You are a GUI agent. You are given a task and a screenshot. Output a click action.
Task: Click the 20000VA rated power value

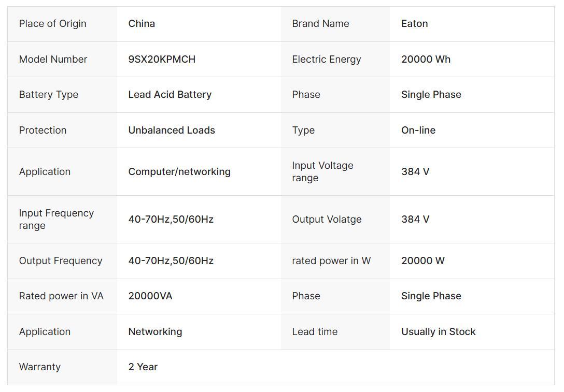pyautogui.click(x=150, y=296)
